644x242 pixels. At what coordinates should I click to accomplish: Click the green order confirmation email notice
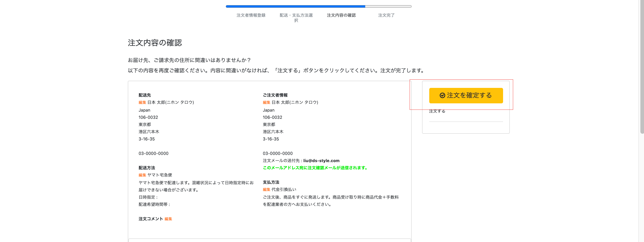[315, 168]
